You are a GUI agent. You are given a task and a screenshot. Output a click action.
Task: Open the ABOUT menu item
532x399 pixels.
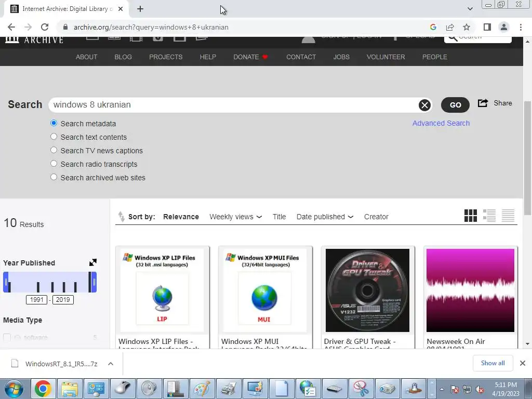coord(87,57)
